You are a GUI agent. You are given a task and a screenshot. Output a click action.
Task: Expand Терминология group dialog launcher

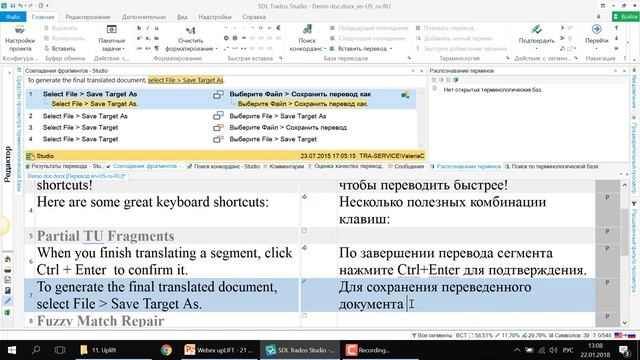point(508,58)
